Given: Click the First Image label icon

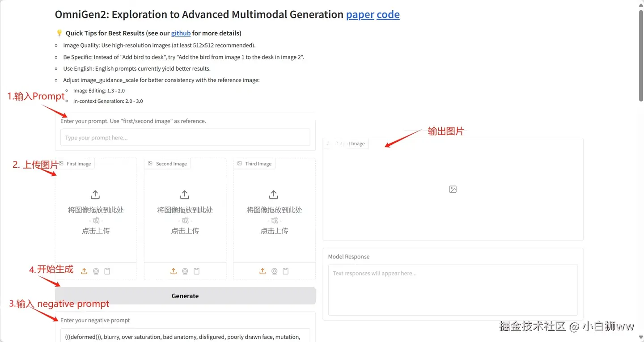Looking at the screenshot, I should point(61,164).
